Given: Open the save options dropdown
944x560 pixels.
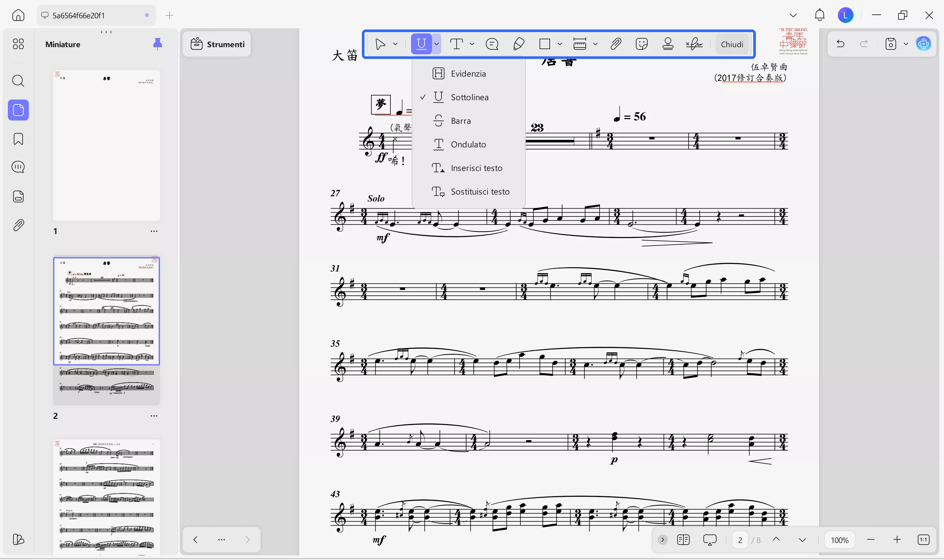Looking at the screenshot, I should pos(906,44).
